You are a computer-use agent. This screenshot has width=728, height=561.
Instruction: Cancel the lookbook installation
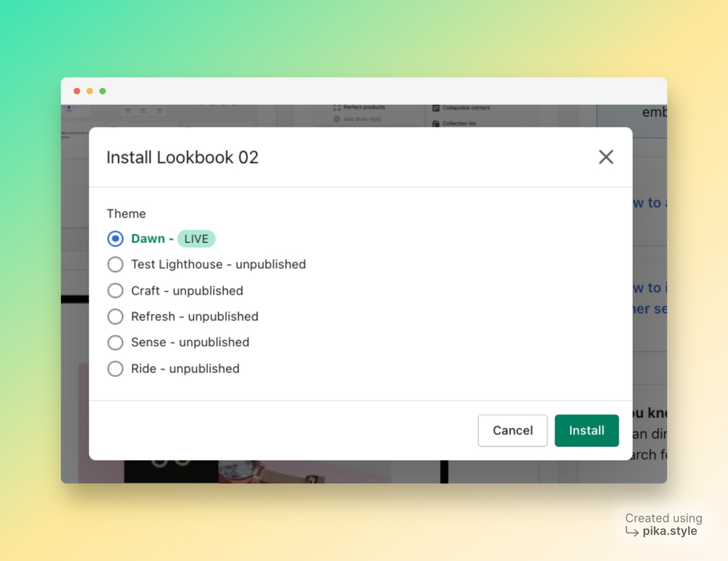[x=512, y=431]
